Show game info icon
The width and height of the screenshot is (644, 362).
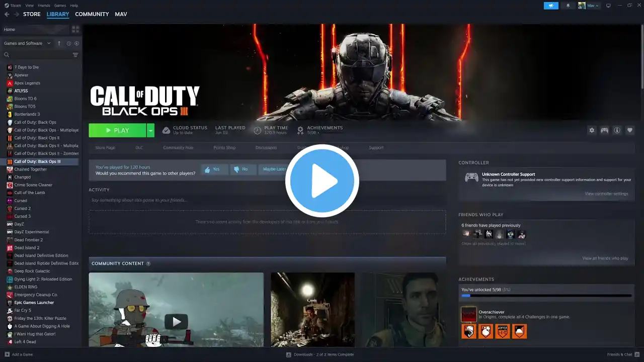click(x=617, y=130)
